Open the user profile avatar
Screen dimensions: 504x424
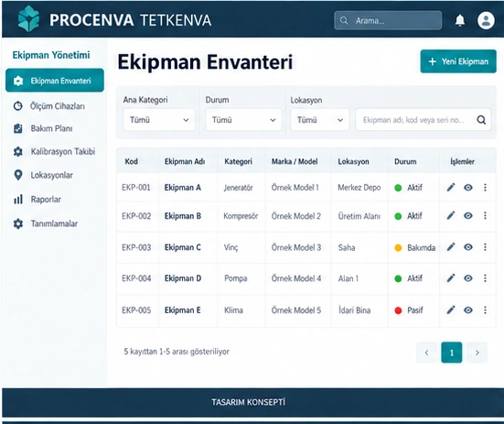486,20
